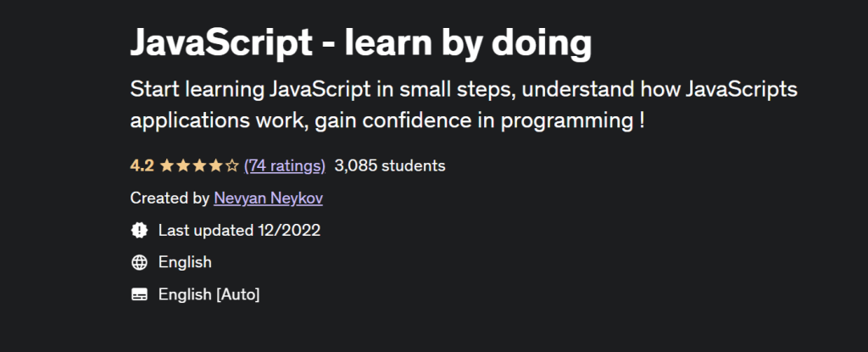Click the 'Last updated 12/2022' text
868x352 pixels.
(239, 230)
